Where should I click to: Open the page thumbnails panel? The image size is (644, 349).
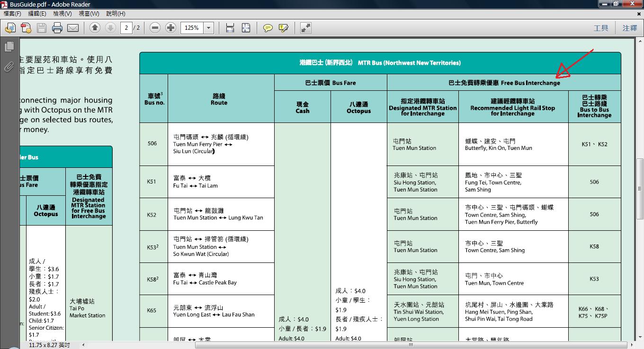click(x=9, y=46)
